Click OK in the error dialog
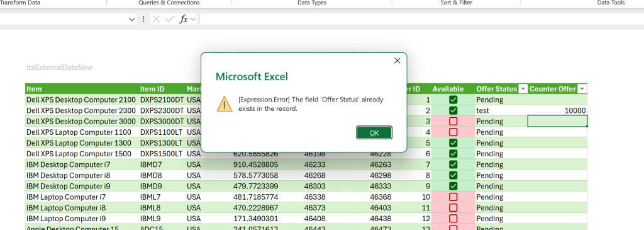644x230 pixels. pyautogui.click(x=374, y=132)
